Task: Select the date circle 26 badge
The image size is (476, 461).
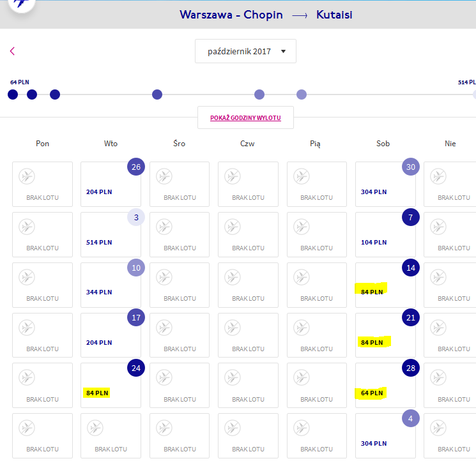Action: click(136, 167)
